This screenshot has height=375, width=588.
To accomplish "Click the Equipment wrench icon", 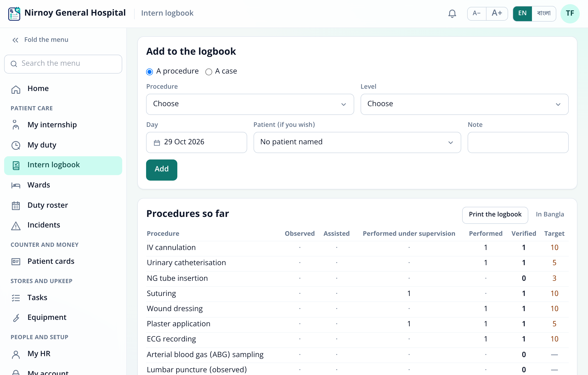I will click(16, 318).
